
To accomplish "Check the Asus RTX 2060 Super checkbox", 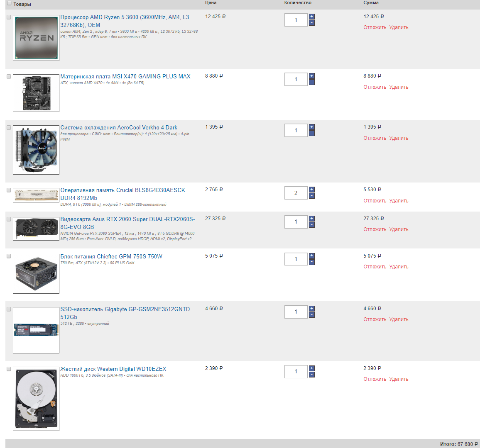I will point(9,219).
